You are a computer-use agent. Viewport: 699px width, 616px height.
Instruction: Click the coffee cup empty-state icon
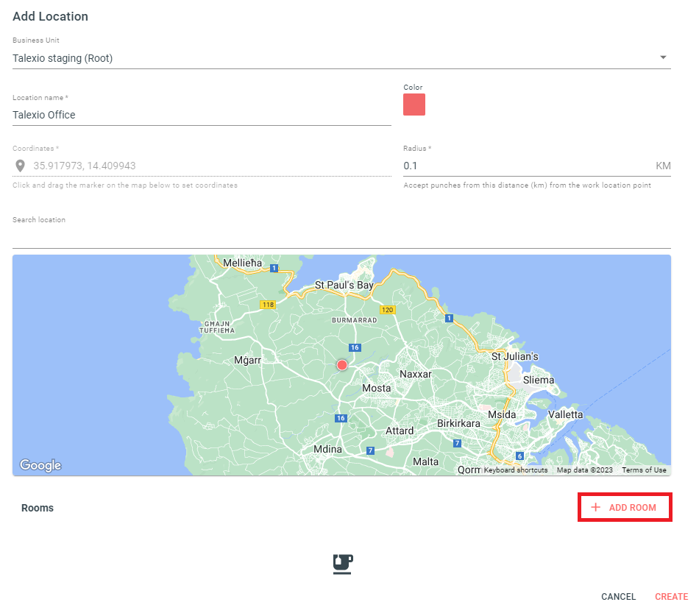click(x=343, y=564)
